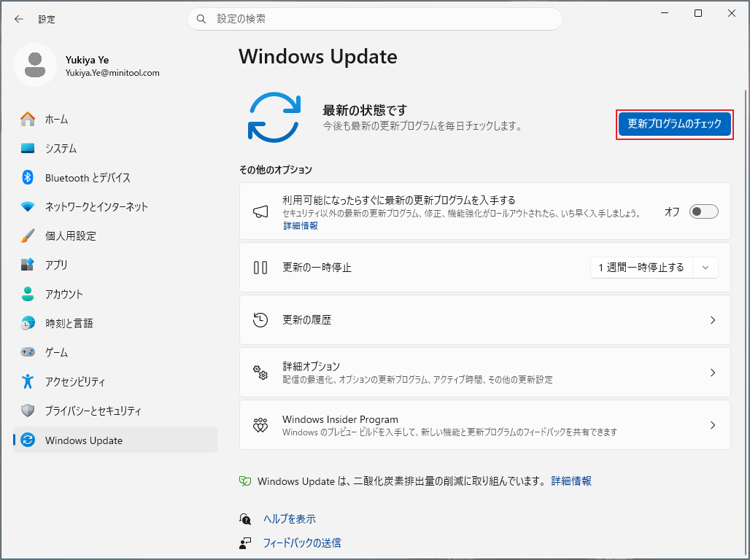Click the 設定の検索 search field

click(374, 19)
